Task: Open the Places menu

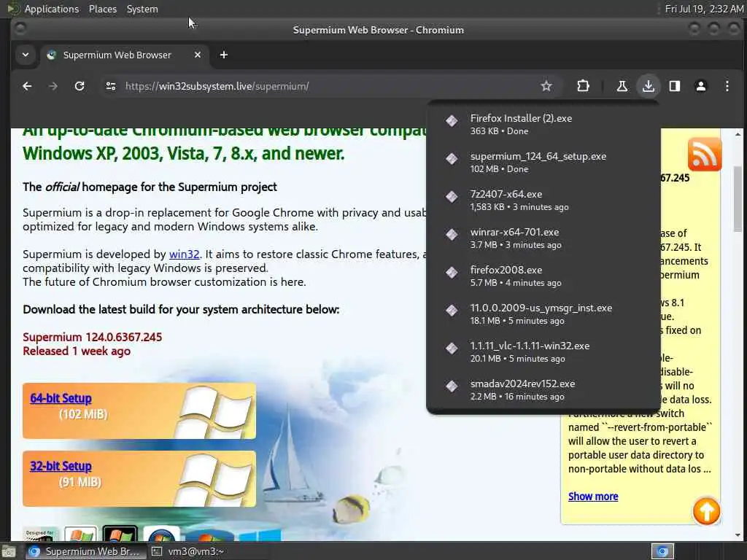Action: [x=102, y=9]
